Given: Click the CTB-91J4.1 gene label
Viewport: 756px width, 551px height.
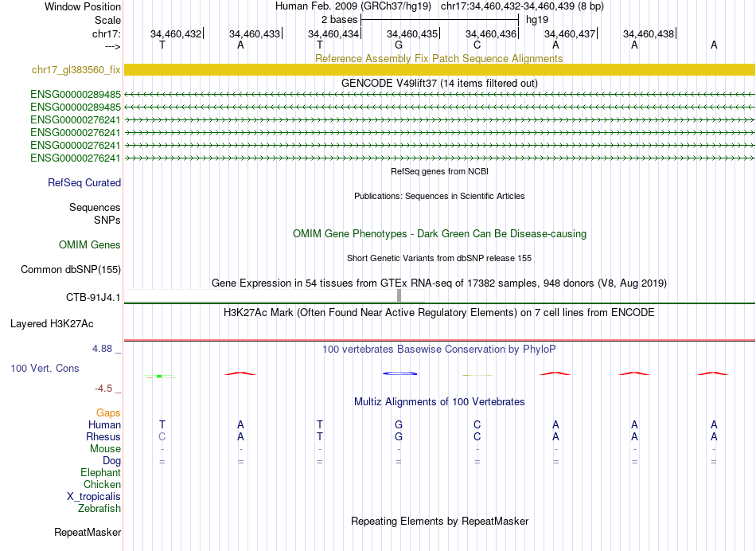Looking at the screenshot, I should click(x=93, y=297).
